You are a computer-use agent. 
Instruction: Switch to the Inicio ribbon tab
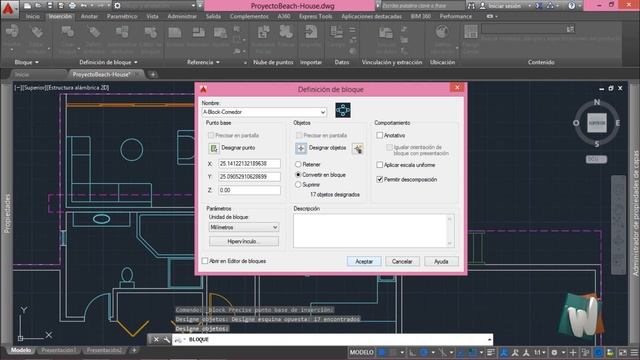click(x=33, y=16)
